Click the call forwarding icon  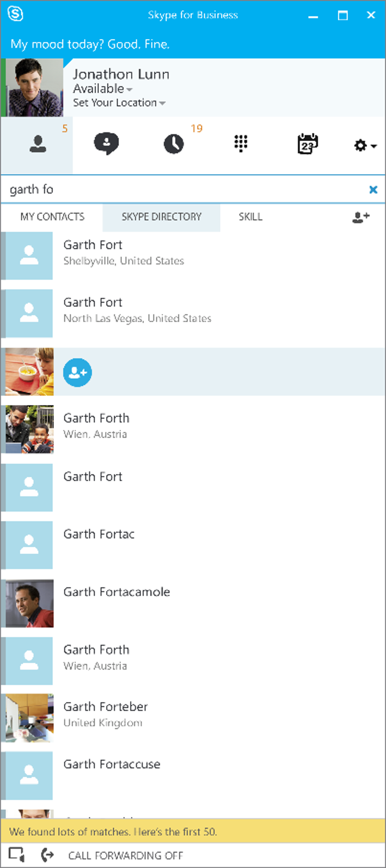coord(48,855)
